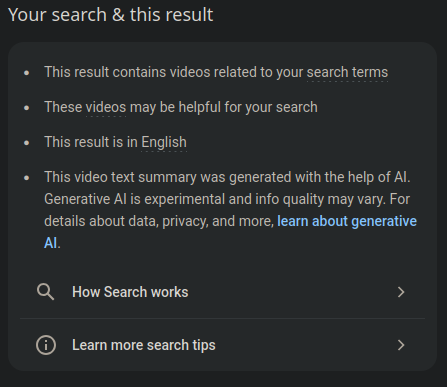Open the chevron beside Learn more search tips
This screenshot has width=447, height=387.
pos(401,345)
